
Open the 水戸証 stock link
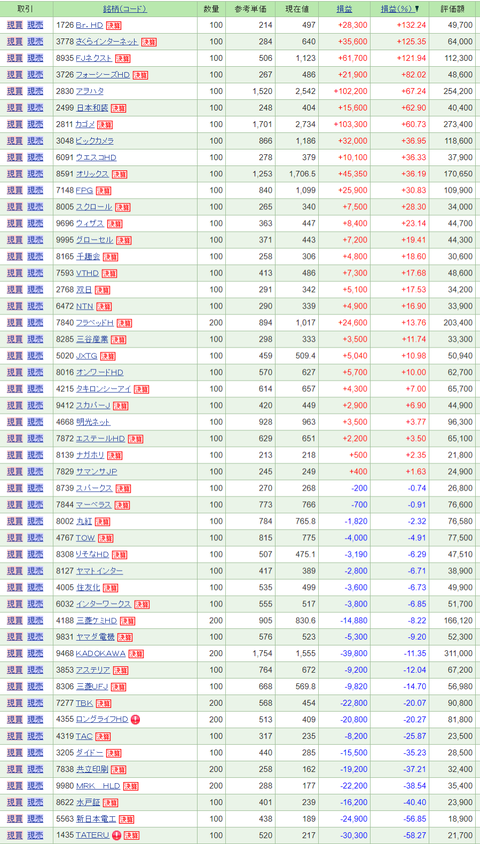(88, 803)
